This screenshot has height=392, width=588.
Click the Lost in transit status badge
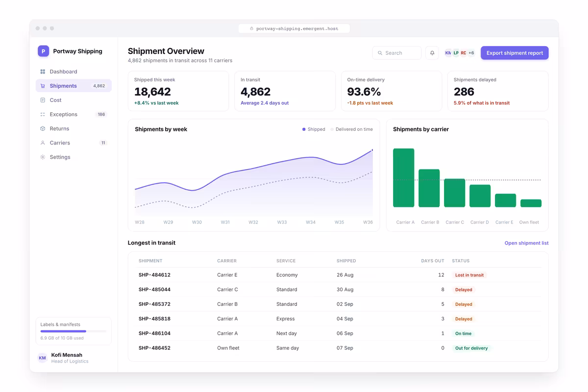pos(469,275)
